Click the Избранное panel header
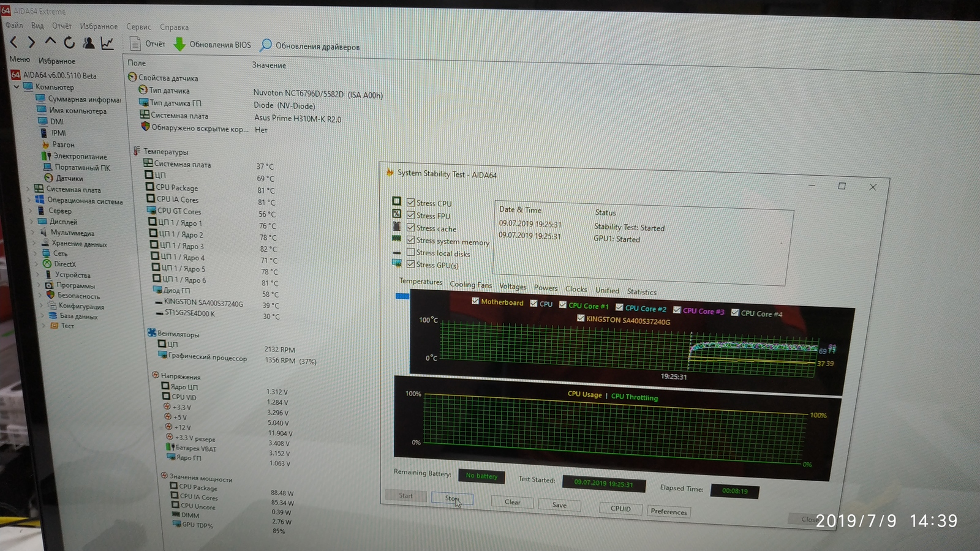Viewport: 980px width, 551px height. click(57, 61)
